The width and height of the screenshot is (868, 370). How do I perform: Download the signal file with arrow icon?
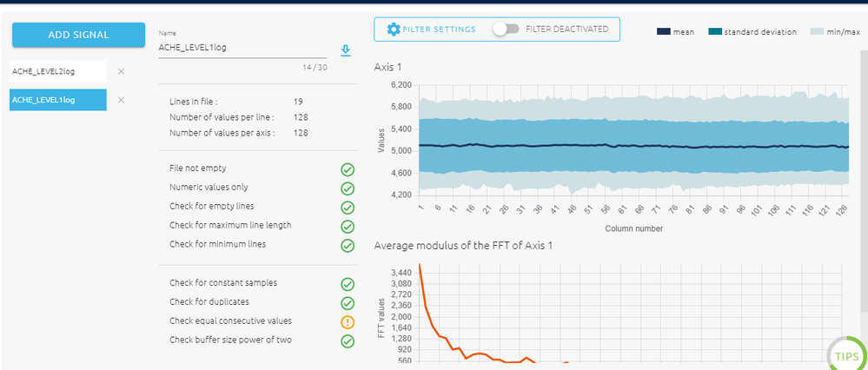tap(346, 51)
